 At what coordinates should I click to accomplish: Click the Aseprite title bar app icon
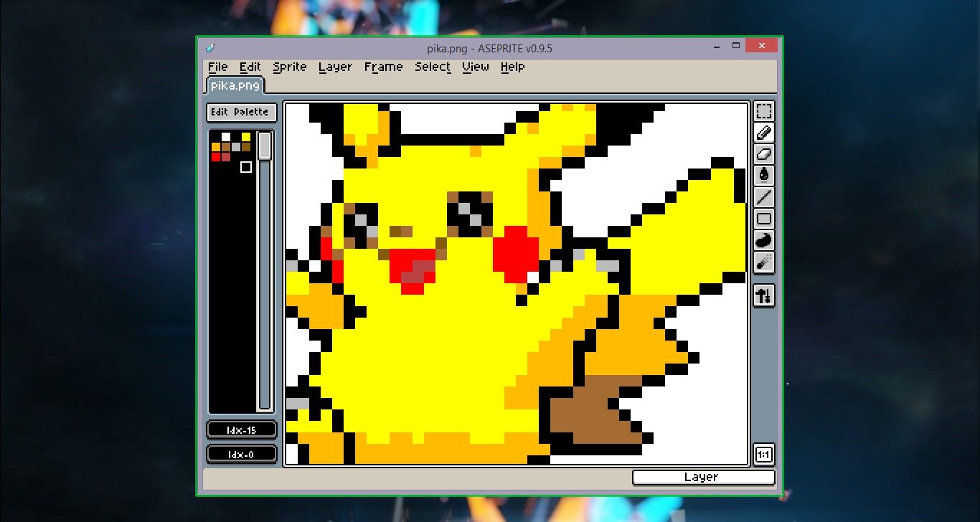coord(209,48)
